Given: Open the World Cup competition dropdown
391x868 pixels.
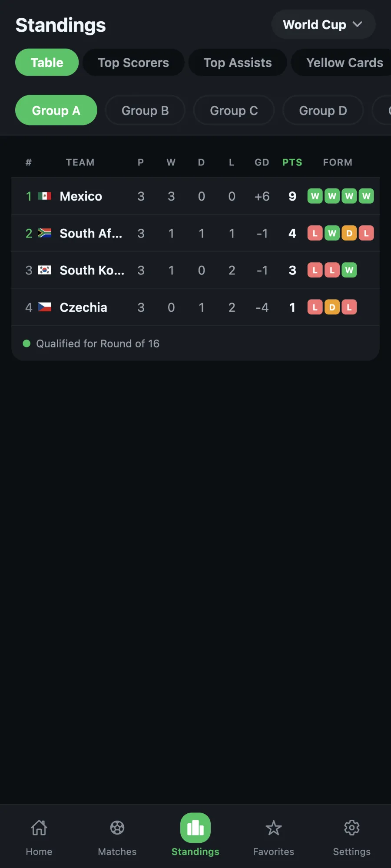Looking at the screenshot, I should pyautogui.click(x=323, y=25).
